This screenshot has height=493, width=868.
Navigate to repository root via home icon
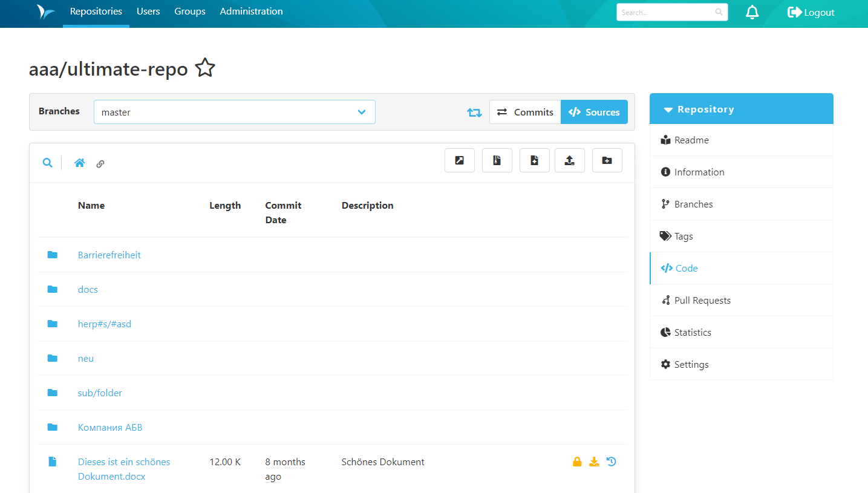coord(79,163)
